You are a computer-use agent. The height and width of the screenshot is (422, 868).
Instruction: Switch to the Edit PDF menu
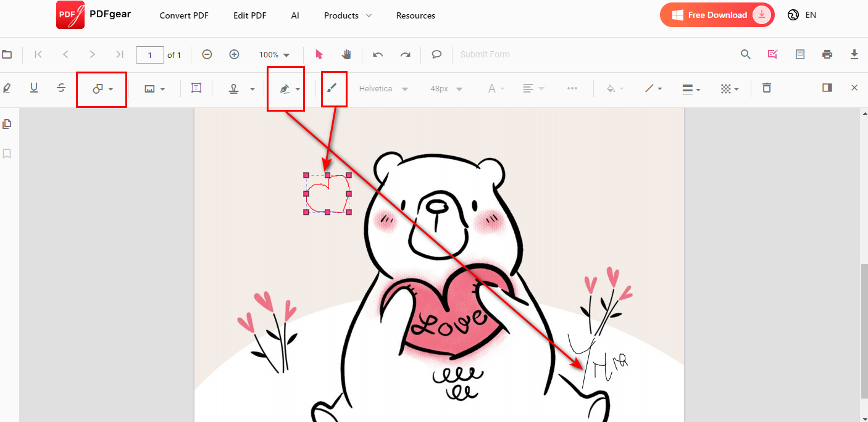coord(249,15)
